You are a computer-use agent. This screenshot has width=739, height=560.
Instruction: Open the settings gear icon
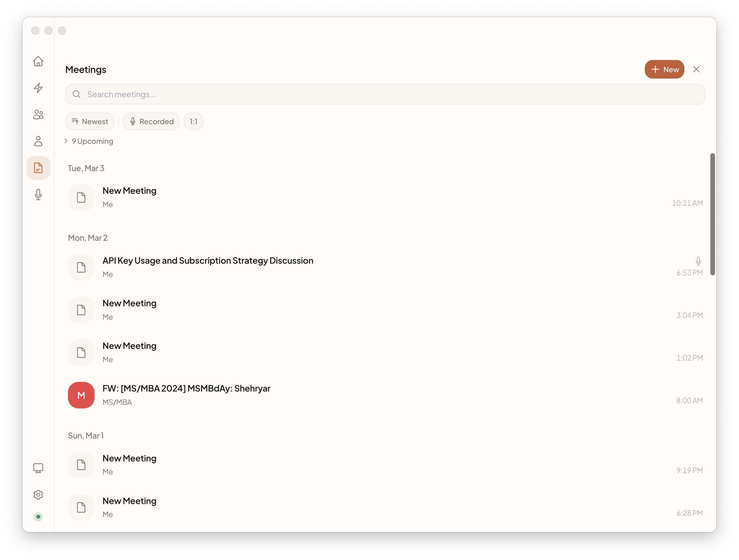tap(38, 494)
